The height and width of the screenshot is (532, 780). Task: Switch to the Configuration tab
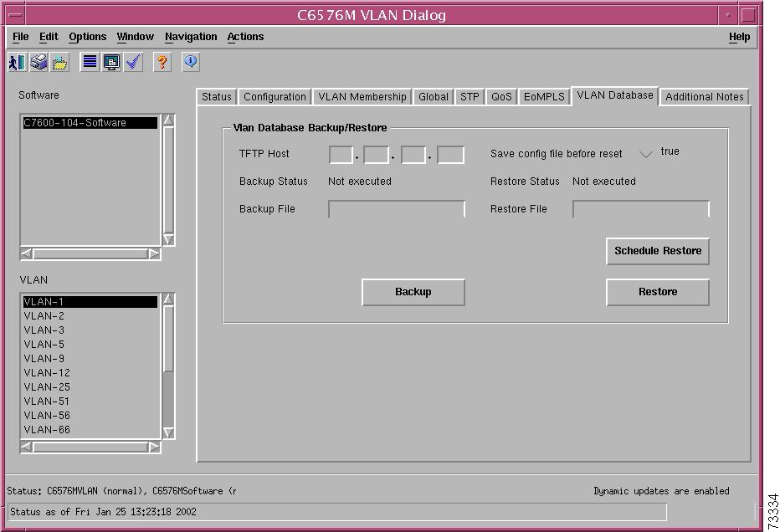pyautogui.click(x=275, y=97)
